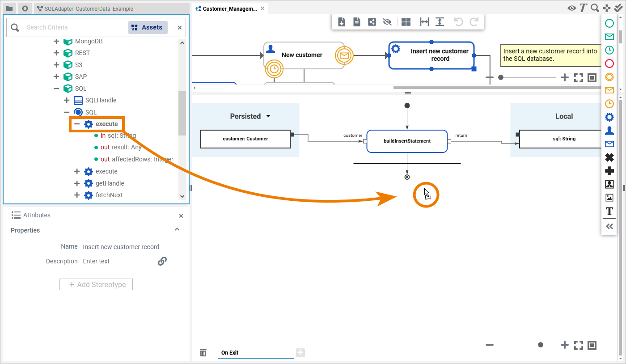Toggle the eye icon in top-right bar

coord(571,8)
